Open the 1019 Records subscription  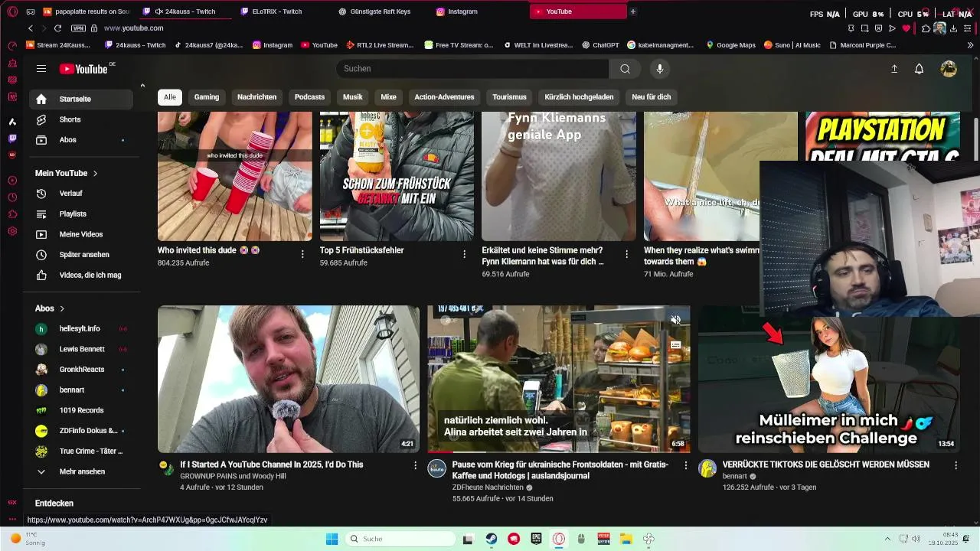82,410
